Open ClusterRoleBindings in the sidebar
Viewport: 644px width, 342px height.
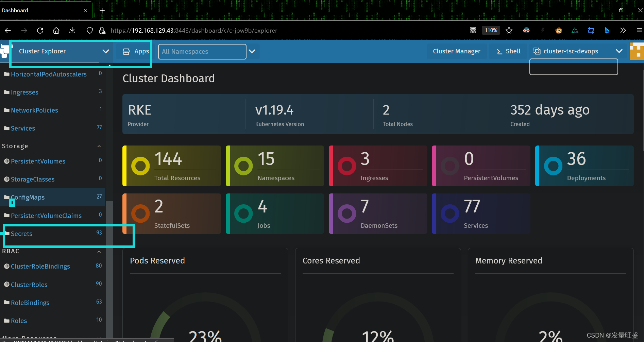pos(40,266)
